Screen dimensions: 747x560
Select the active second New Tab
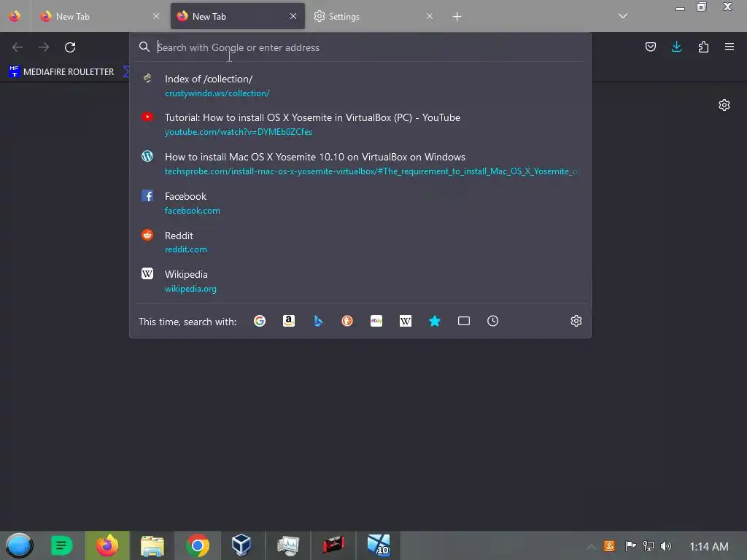237,16
